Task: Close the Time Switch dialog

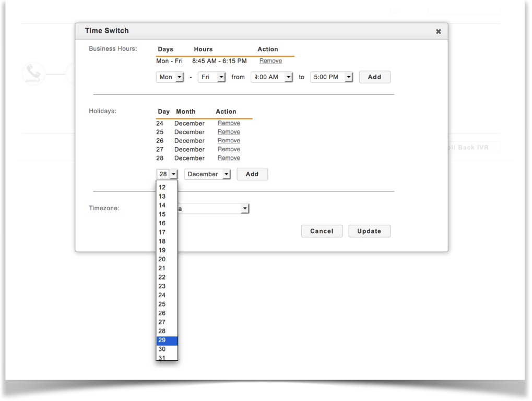Action: click(x=438, y=32)
